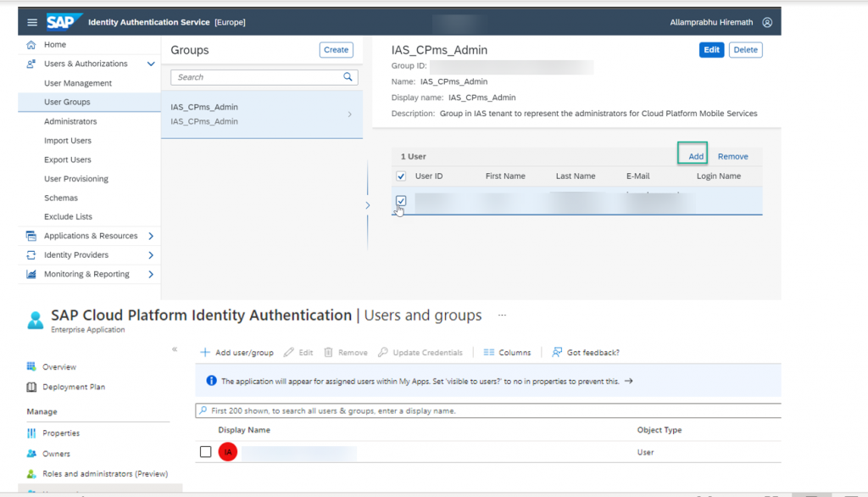This screenshot has height=497, width=868.
Task: Click the Identity Providers icon
Action: 31,255
